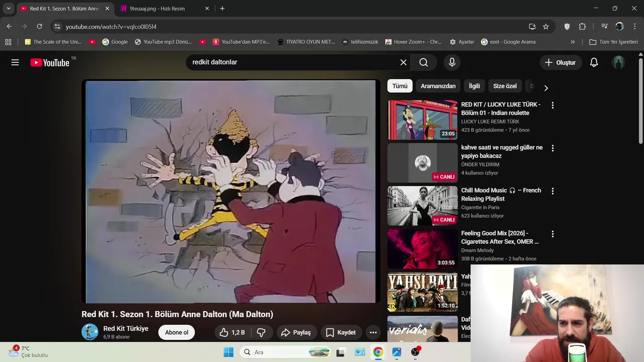
Task: Open Red Kit Türkiye channel name link
Action: click(126, 328)
